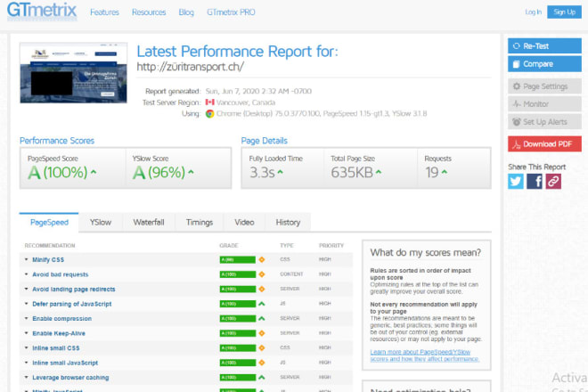This screenshot has height=392, width=588.
Task: Switch to the History tab
Action: [288, 223]
